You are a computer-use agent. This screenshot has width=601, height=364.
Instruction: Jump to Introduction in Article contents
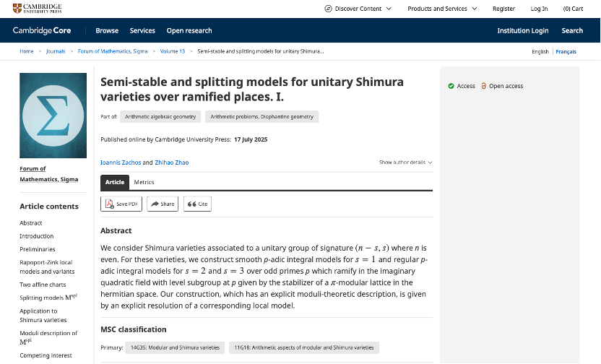click(x=37, y=236)
